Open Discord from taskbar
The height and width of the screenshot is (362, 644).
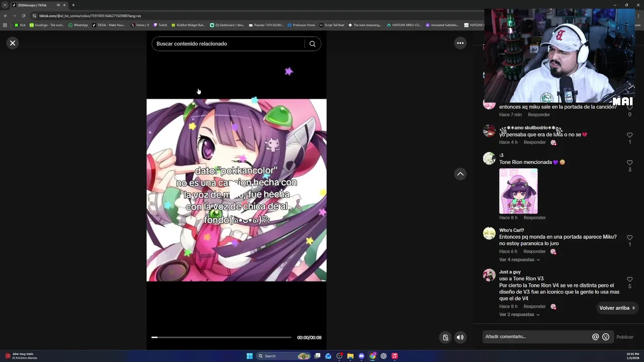pos(361,356)
